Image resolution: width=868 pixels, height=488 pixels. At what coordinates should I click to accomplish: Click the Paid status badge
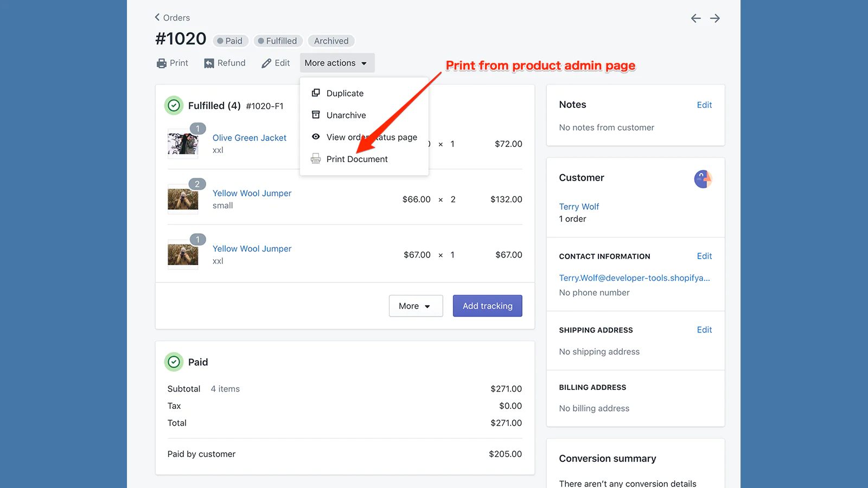point(231,41)
